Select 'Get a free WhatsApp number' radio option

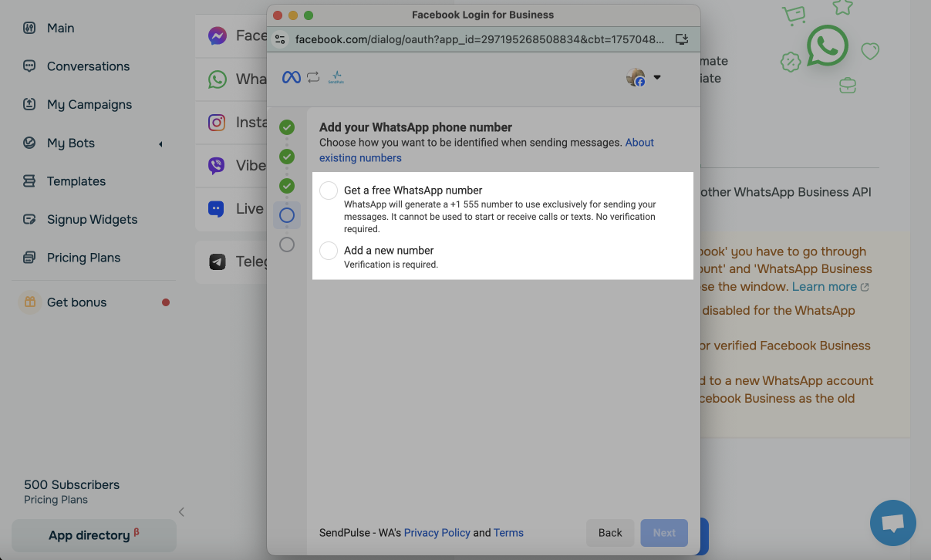[x=329, y=191]
